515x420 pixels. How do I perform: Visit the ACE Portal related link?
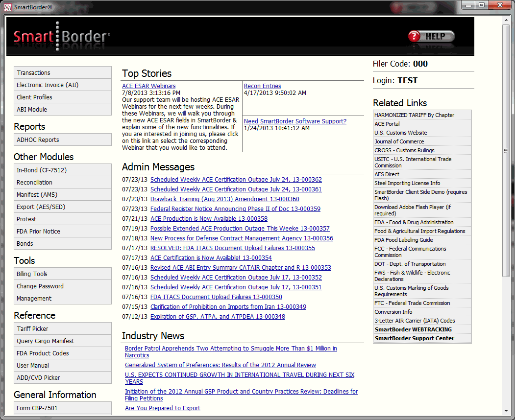[388, 124]
